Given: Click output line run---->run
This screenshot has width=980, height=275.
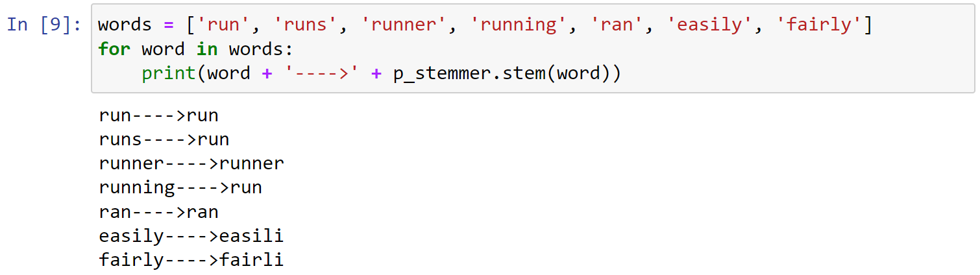Looking at the screenshot, I should click(159, 116).
